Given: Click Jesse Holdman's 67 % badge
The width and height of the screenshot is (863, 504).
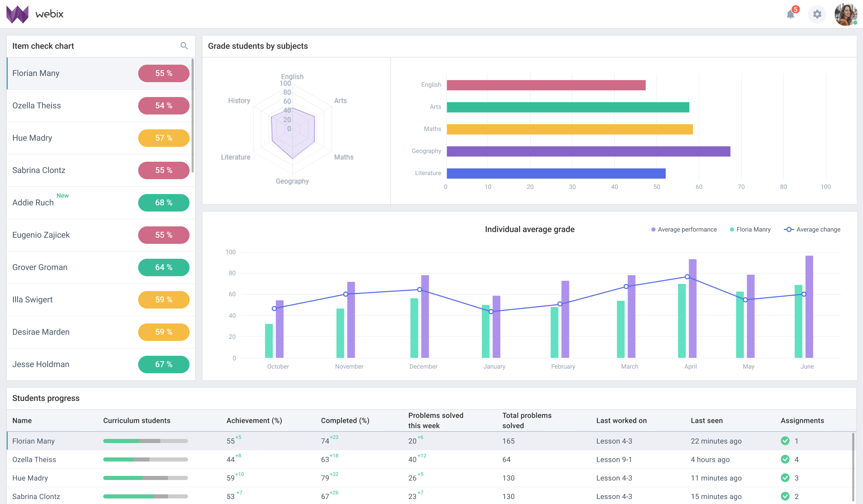Looking at the screenshot, I should (x=164, y=364).
